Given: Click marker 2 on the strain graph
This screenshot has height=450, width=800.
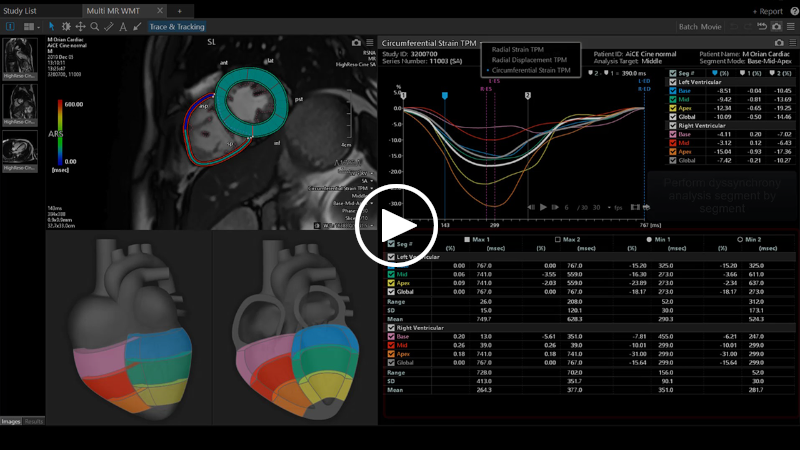Looking at the screenshot, I should click(x=528, y=95).
